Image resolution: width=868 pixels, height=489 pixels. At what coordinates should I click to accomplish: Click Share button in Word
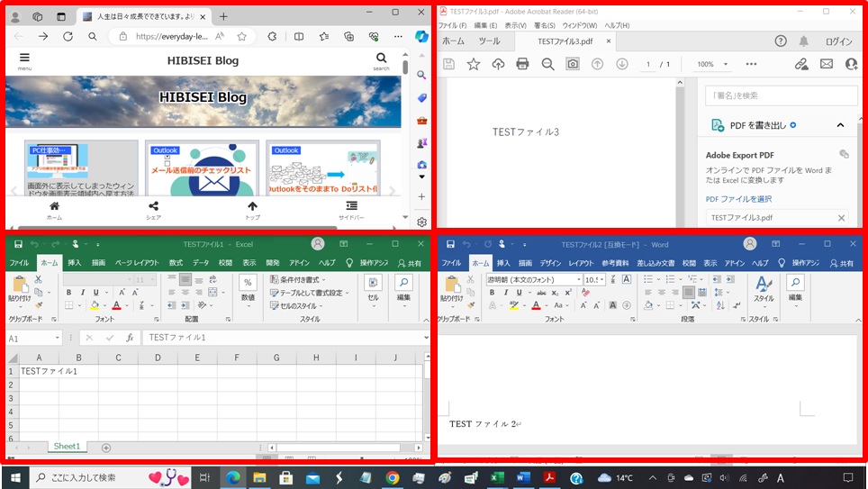(x=842, y=263)
